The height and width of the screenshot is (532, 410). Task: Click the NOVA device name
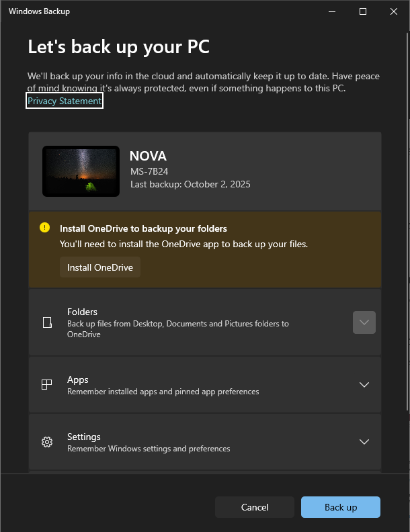click(148, 156)
